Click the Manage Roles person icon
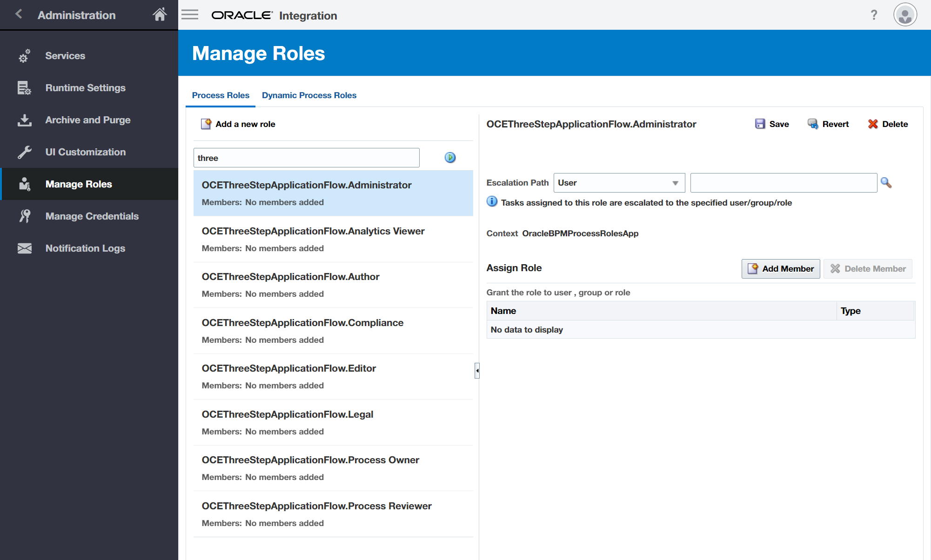This screenshot has width=931, height=560. [24, 184]
